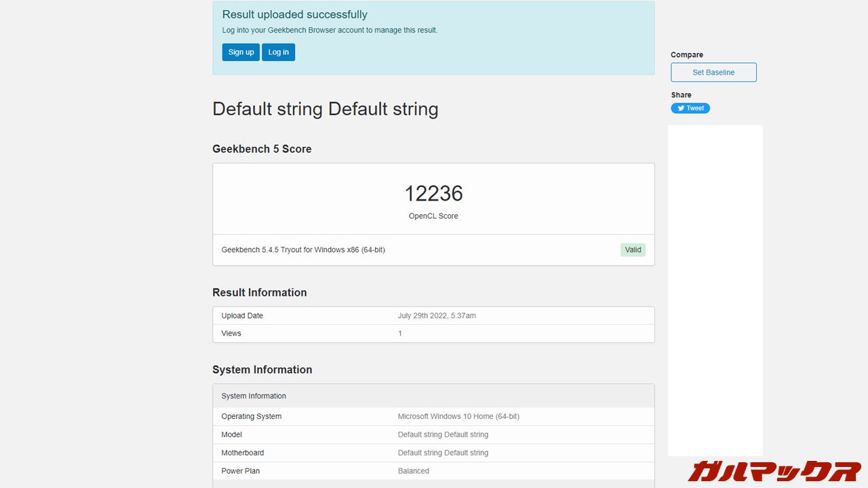
Task: Click the 12236 score number
Action: pos(433,194)
